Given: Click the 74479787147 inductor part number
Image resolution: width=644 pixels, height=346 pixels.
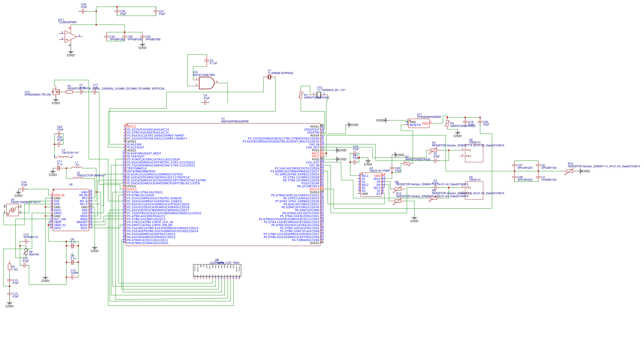Looking at the screenshot, I should (x=70, y=153).
